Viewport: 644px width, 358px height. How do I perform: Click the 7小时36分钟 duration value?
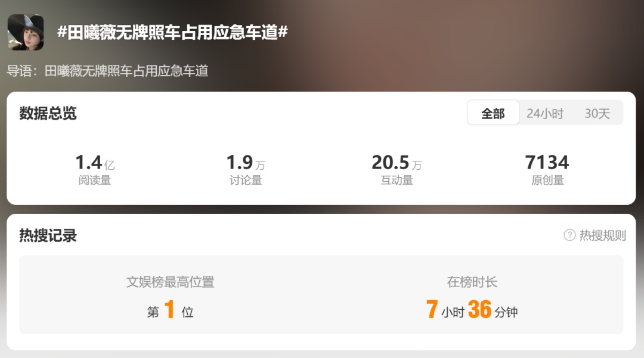point(472,310)
